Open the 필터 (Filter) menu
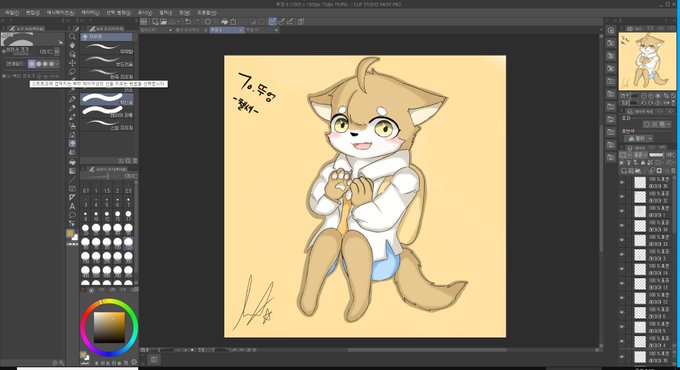 pyautogui.click(x=165, y=13)
